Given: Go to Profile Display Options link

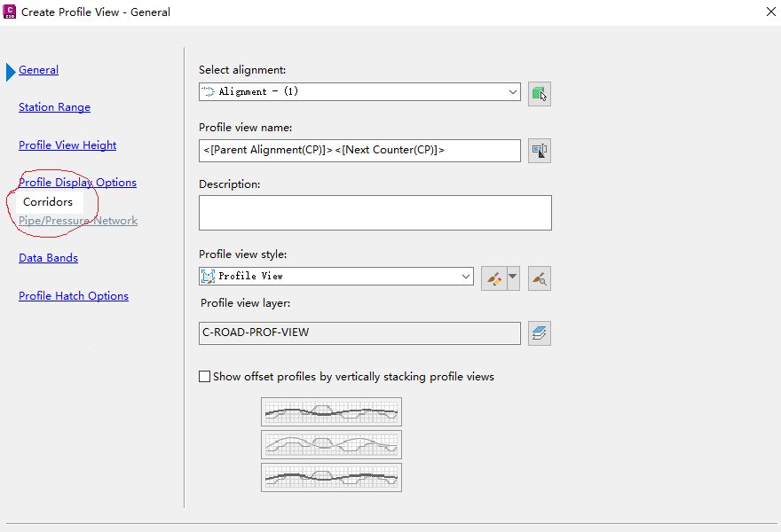Looking at the screenshot, I should (x=77, y=182).
